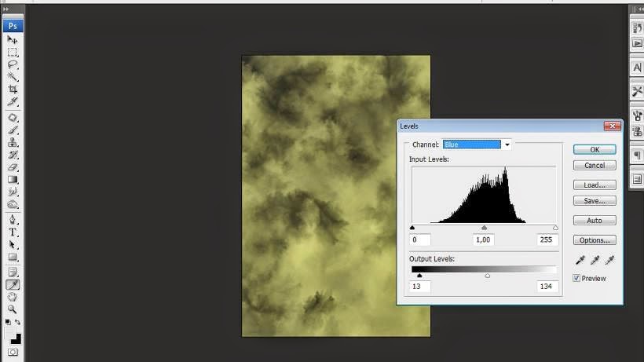Click the Save... button
Image resolution: width=644 pixels, height=362 pixels.
pyautogui.click(x=595, y=201)
